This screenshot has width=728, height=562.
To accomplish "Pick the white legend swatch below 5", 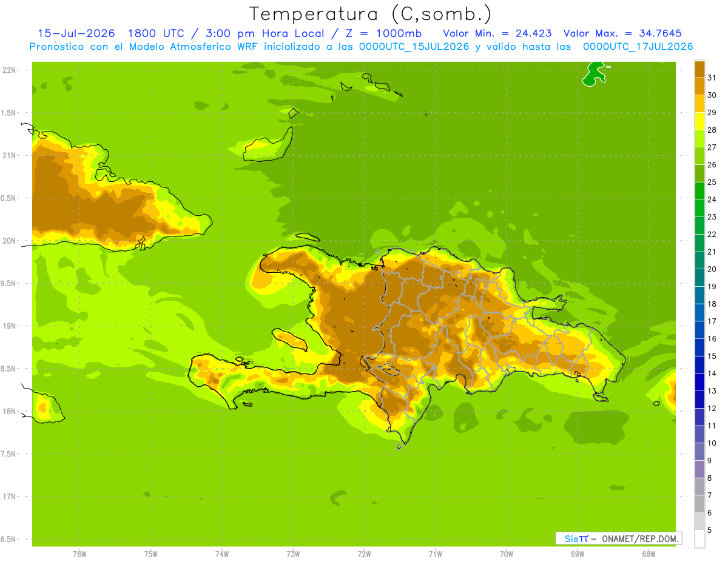I will (x=699, y=539).
